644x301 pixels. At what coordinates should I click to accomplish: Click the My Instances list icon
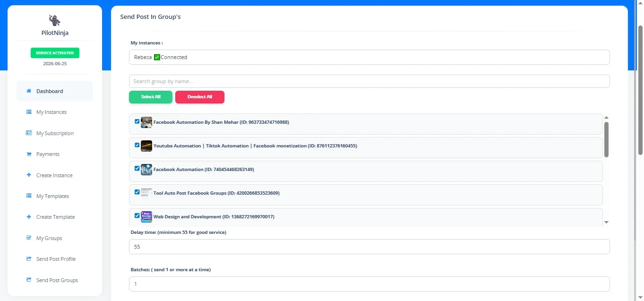pyautogui.click(x=29, y=112)
